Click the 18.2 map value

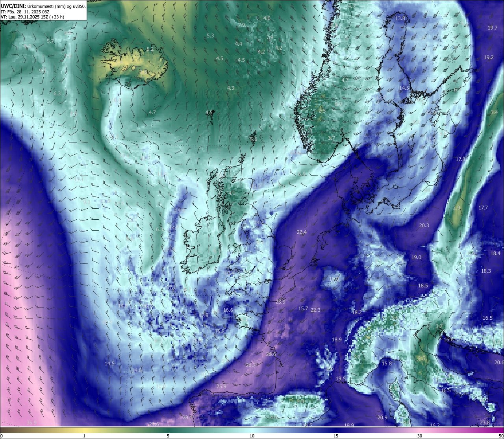pyautogui.click(x=357, y=312)
